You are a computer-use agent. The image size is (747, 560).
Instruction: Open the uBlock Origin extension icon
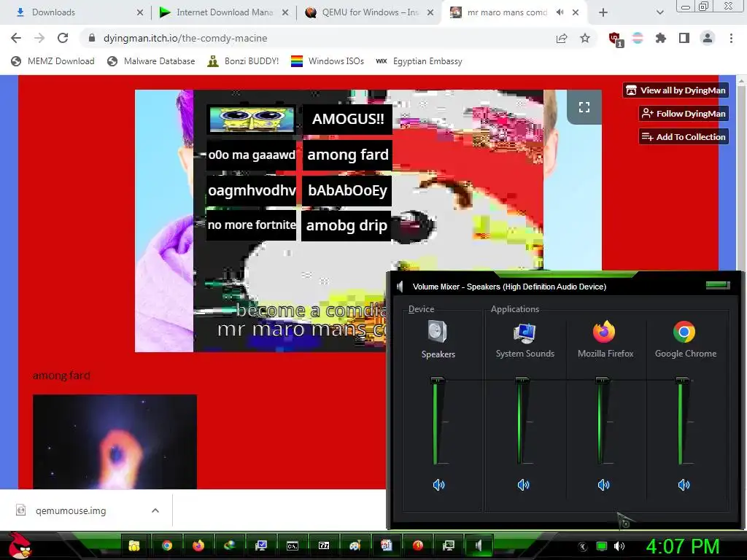click(616, 39)
